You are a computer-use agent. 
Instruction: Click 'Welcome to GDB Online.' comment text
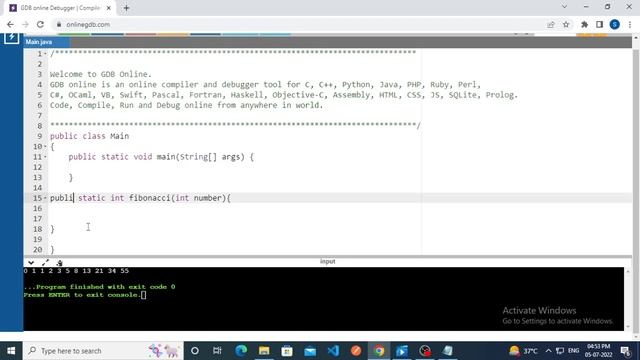pos(100,74)
